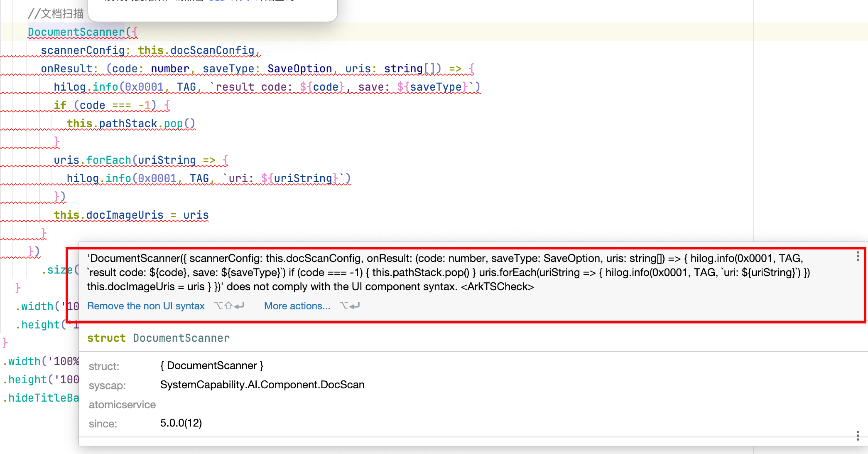The height and width of the screenshot is (454, 868).
Task: Click the atomicservice label in the documentation
Action: click(x=122, y=404)
